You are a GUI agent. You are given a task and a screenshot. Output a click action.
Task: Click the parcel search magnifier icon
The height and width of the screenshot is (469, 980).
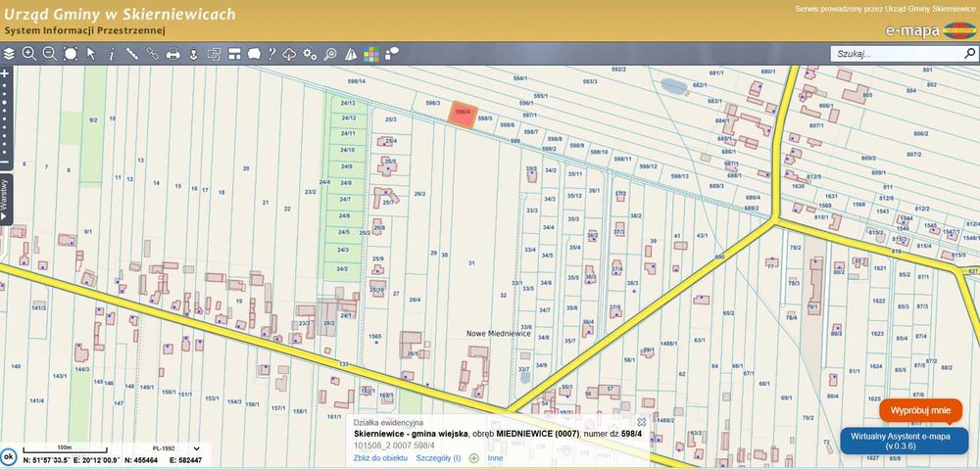coord(330,54)
